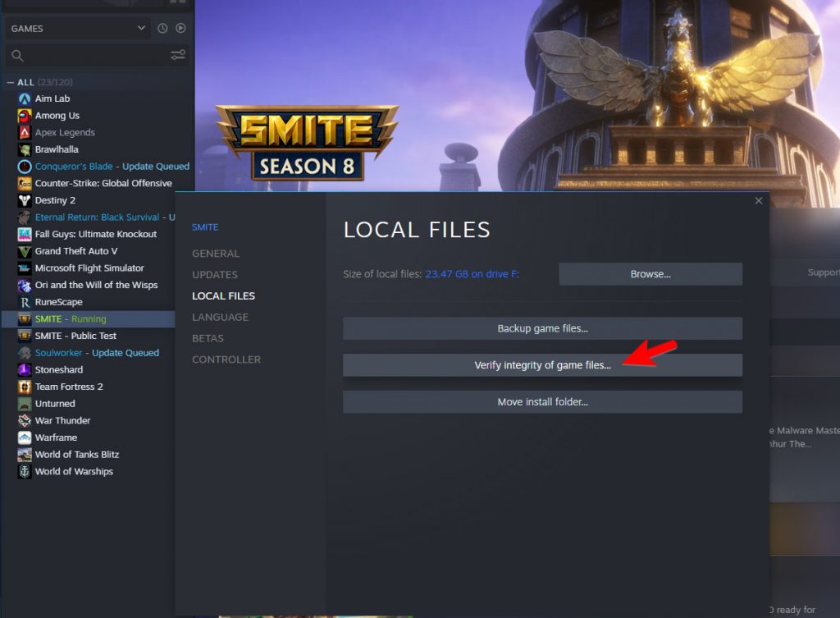This screenshot has height=618, width=840.
Task: Click the Stoneshard game icon
Action: (x=24, y=370)
